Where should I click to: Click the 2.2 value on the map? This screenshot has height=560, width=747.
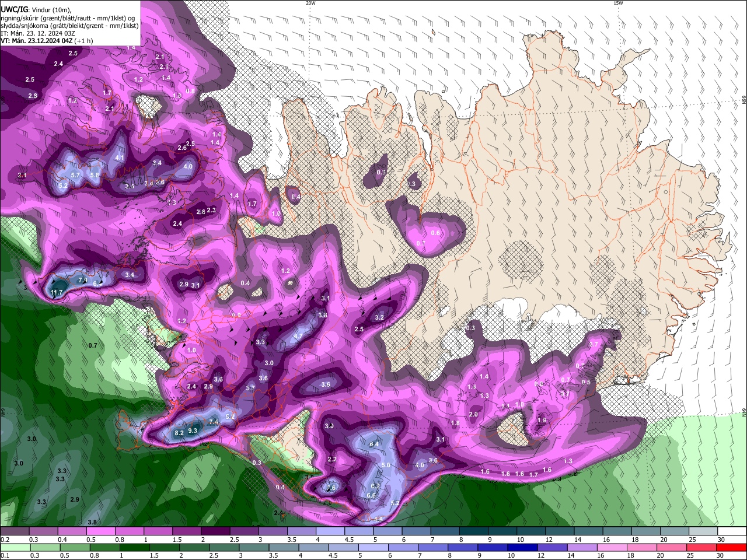pos(332,459)
